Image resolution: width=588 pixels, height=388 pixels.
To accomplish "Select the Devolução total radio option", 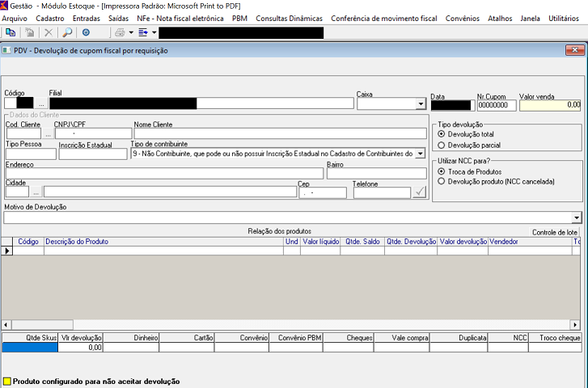I will pyautogui.click(x=441, y=134).
